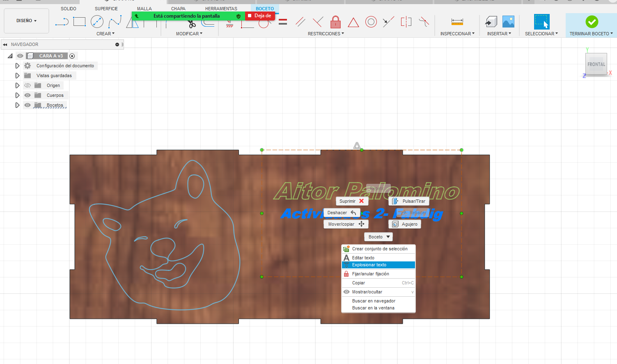
Task: Open the INSERTAR dropdown menu
Action: (x=499, y=34)
